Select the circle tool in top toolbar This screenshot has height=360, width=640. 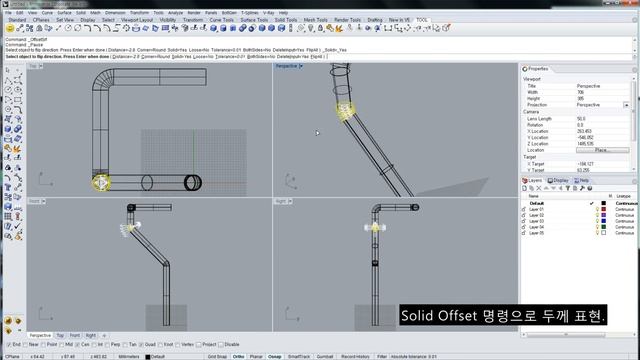(x=68, y=28)
